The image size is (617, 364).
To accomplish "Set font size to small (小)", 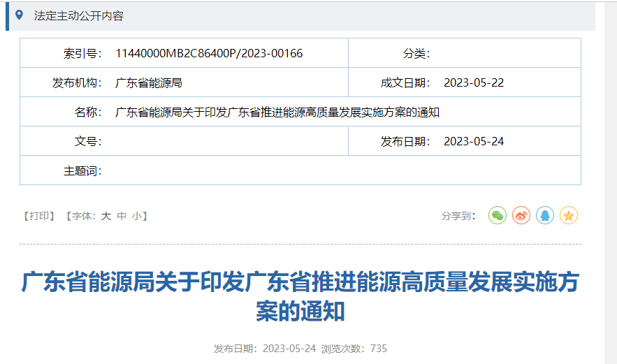I will pos(136,216).
